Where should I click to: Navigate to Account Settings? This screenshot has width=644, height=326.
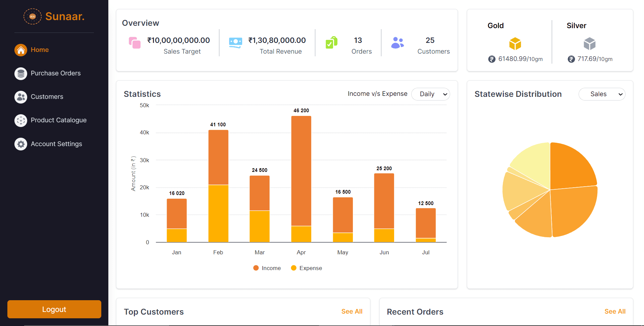click(56, 144)
